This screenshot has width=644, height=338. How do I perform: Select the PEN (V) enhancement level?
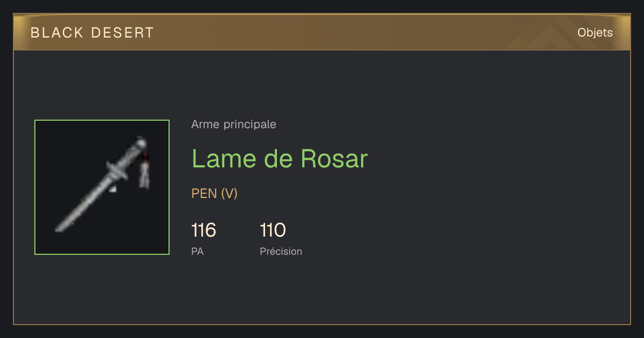pos(214,194)
